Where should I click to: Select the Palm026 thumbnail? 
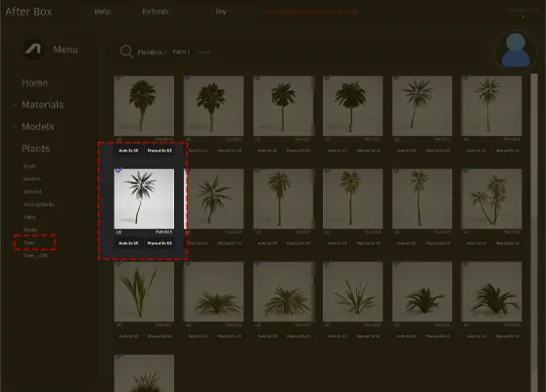click(x=215, y=198)
